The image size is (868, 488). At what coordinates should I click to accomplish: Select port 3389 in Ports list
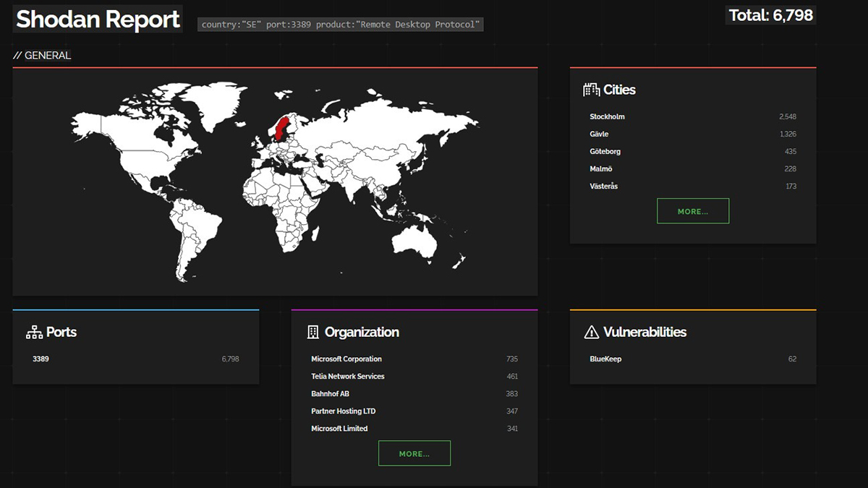point(41,359)
